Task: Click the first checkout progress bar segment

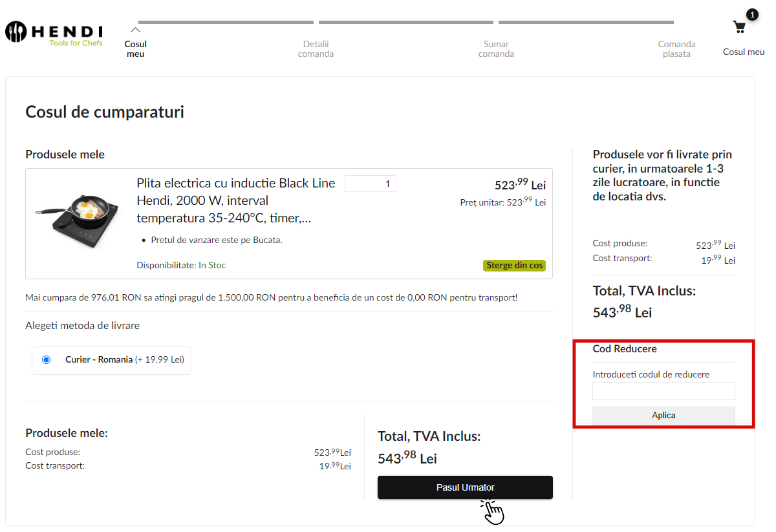Action: [226, 23]
